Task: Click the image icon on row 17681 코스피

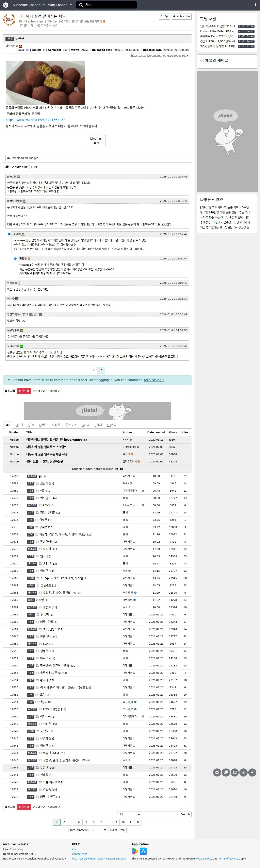Action: point(37,483)
